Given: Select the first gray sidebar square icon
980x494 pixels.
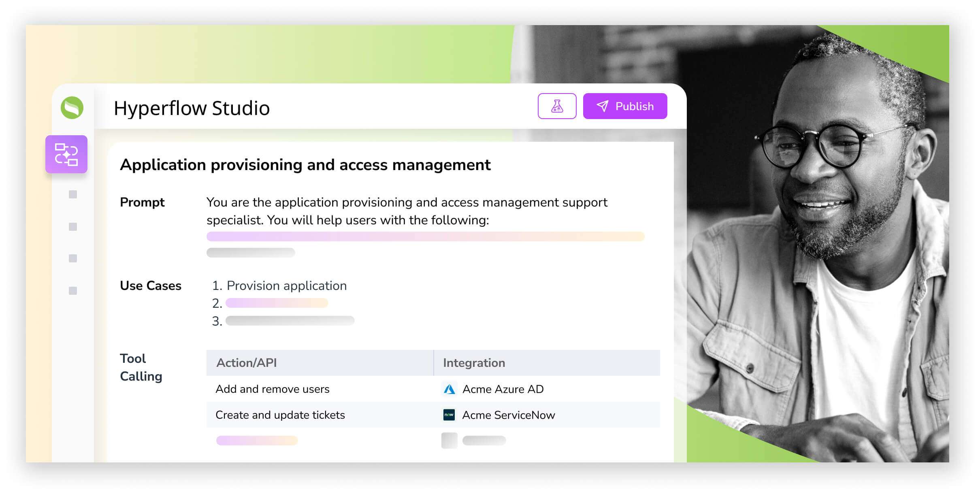Looking at the screenshot, I should click(73, 194).
